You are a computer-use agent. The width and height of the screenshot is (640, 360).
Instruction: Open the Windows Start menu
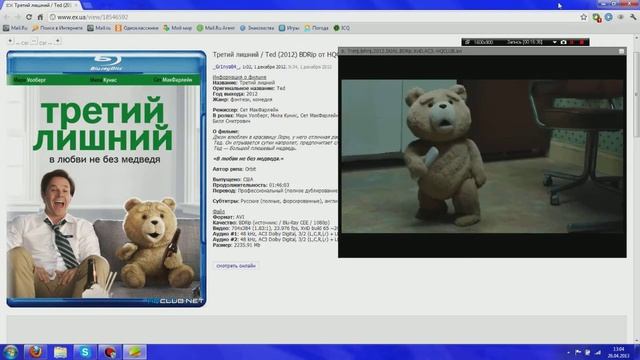coord(10,352)
